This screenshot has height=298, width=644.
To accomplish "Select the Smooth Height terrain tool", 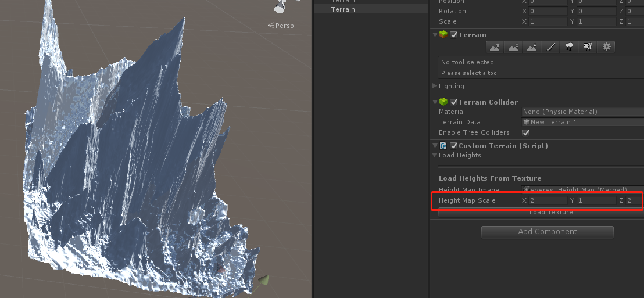I will click(532, 47).
